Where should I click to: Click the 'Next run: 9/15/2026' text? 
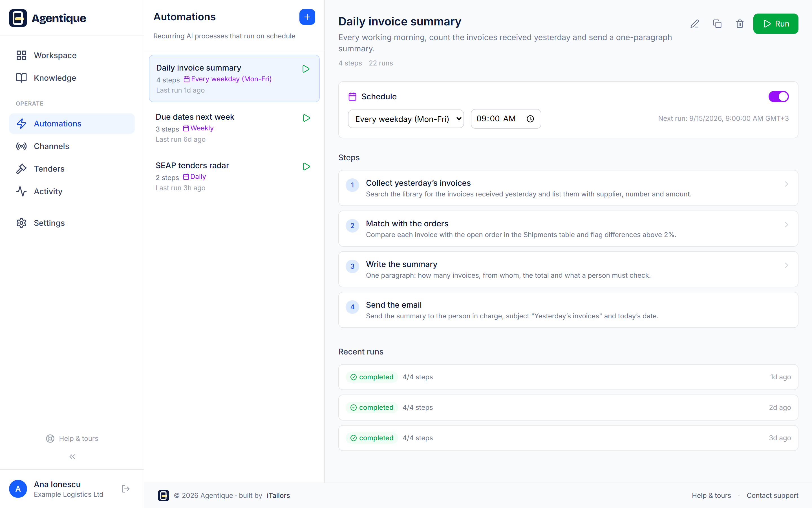pyautogui.click(x=723, y=119)
